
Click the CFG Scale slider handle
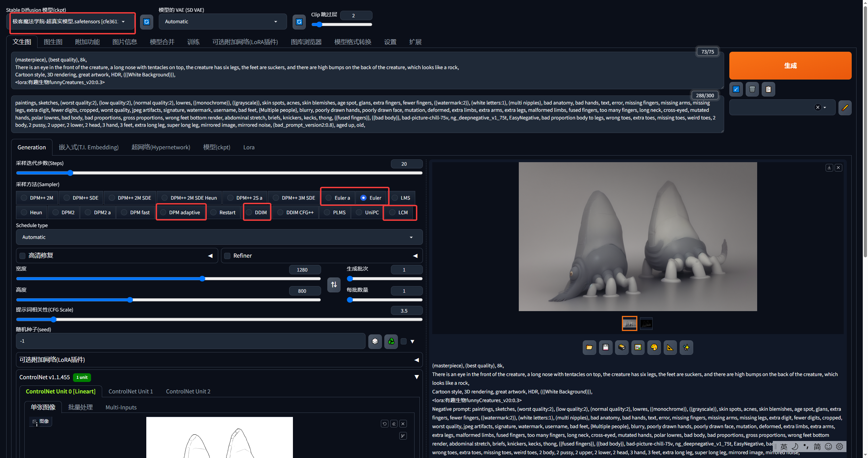click(x=53, y=319)
